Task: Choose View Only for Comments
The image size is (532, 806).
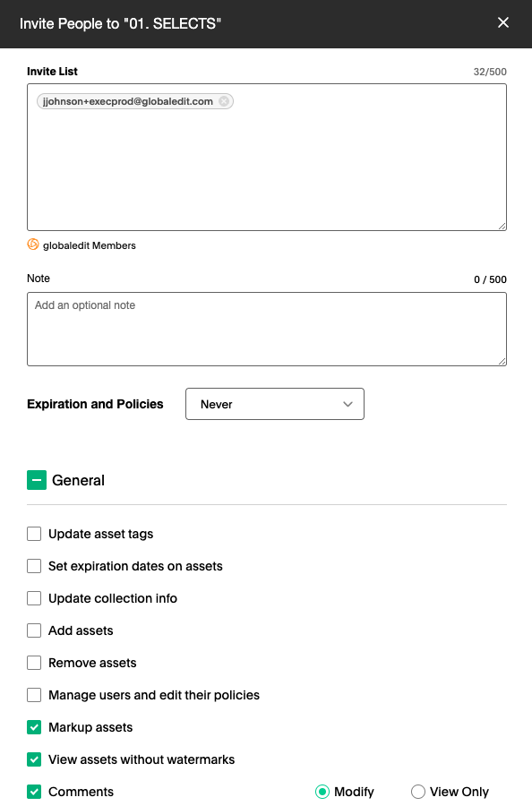Action: [418, 792]
